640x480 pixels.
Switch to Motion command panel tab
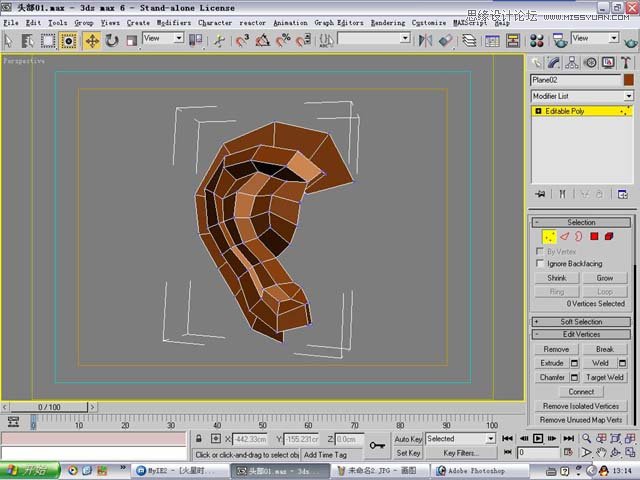click(590, 62)
